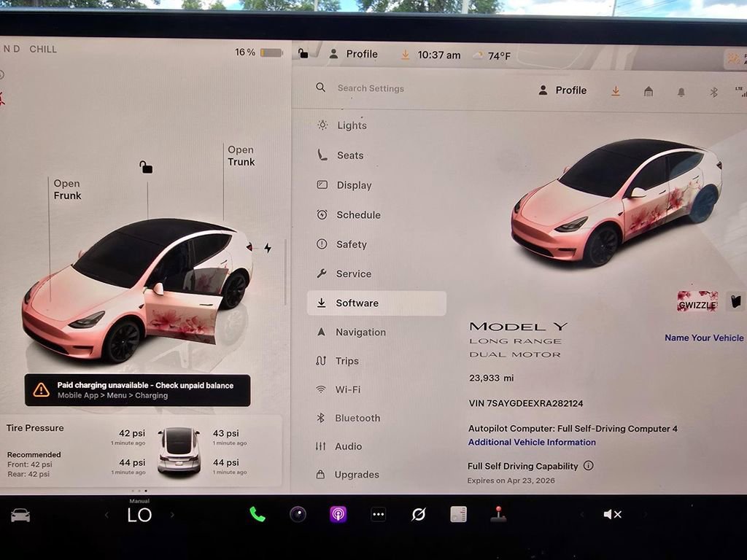Click the search magnifier icon
Viewport: 747px width, 560px height.
point(321,87)
